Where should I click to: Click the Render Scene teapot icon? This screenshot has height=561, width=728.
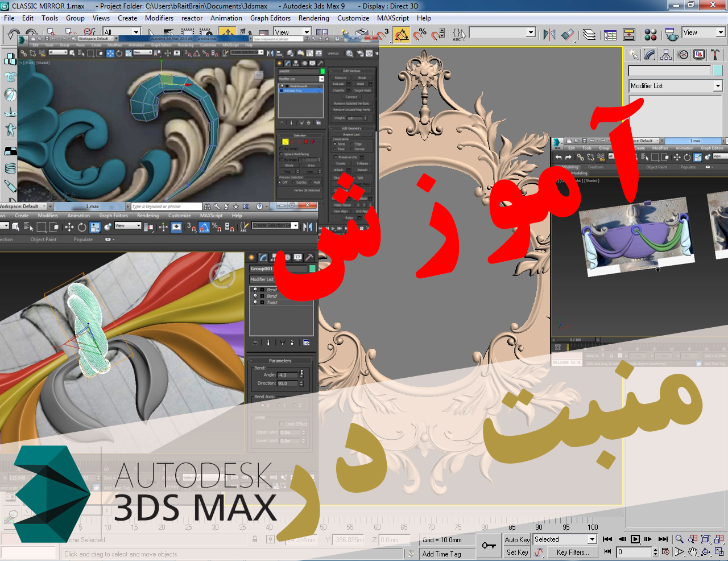pyautogui.click(x=672, y=35)
